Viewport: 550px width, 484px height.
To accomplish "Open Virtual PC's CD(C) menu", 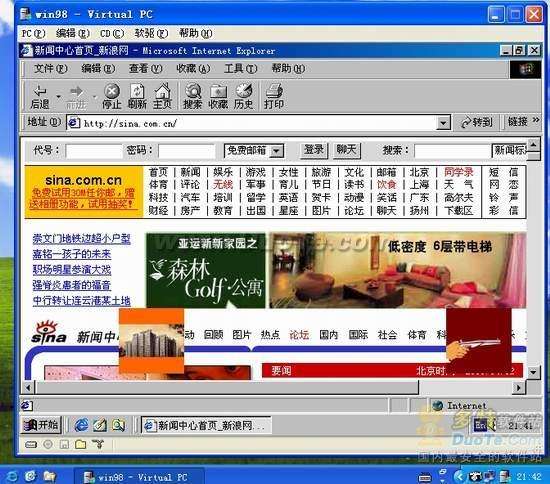I will 112,33.
